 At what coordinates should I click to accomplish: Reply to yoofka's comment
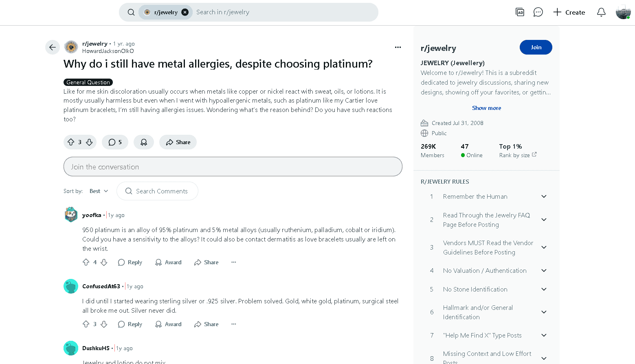click(x=130, y=262)
